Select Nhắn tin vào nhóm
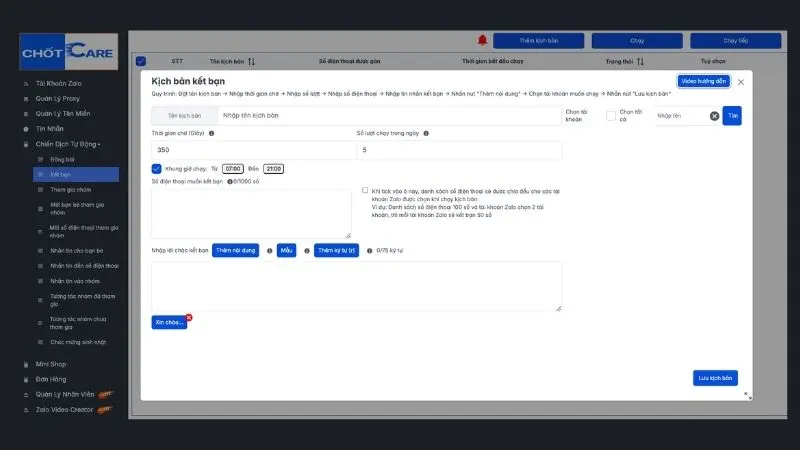 point(75,281)
